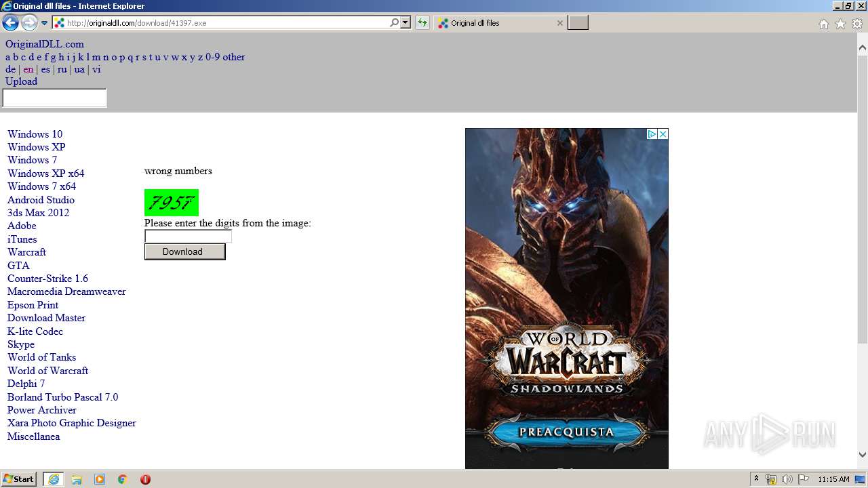Viewport: 868px width, 488px height.
Task: Open Download Master category
Action: point(46,318)
